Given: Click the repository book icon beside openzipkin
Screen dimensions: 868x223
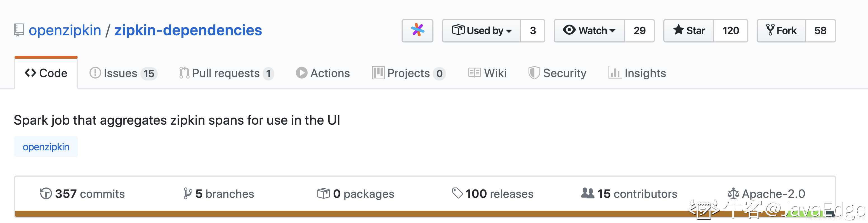Looking at the screenshot, I should (x=19, y=30).
